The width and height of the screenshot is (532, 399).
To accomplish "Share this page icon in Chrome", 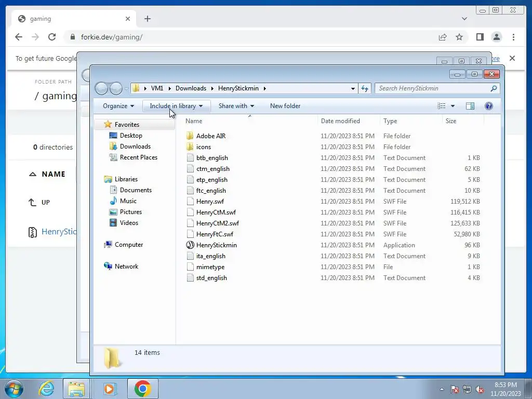I will click(x=443, y=37).
